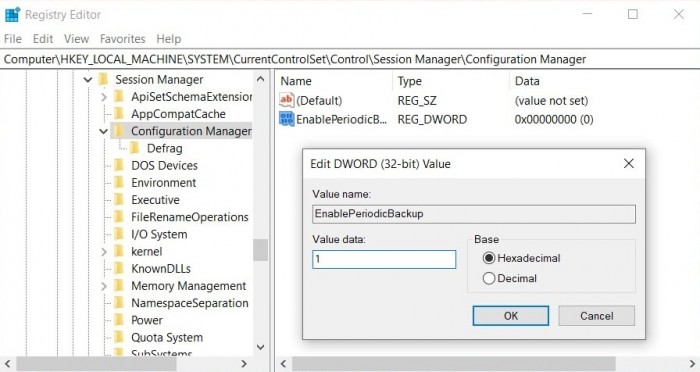Click the tree pane vertical scrollbar thumb
700x372 pixels.
point(260,250)
